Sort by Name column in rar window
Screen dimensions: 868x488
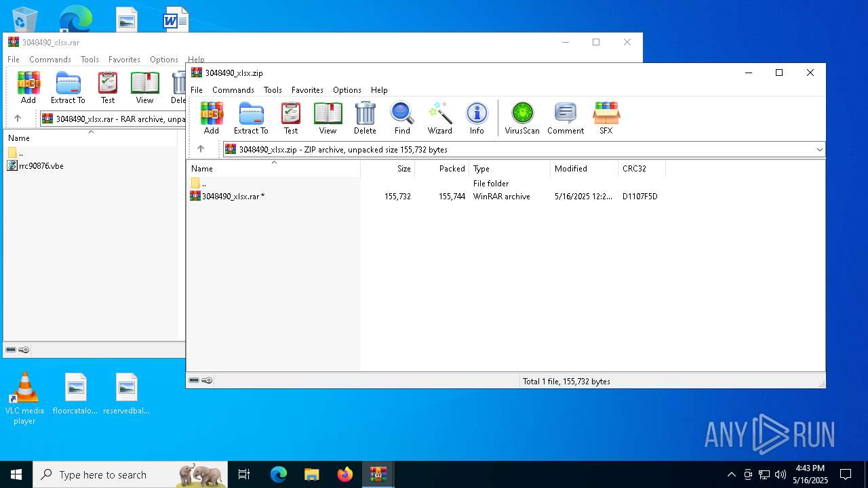click(x=90, y=138)
